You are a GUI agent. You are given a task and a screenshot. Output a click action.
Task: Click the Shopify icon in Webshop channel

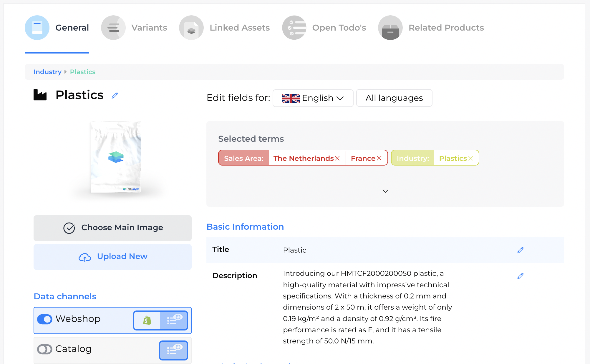point(147,320)
